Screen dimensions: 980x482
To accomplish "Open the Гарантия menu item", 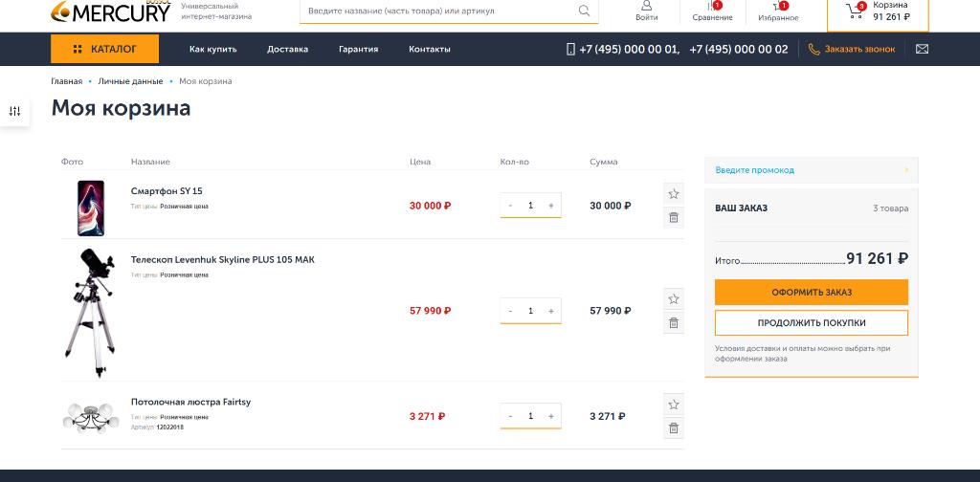I will point(358,49).
